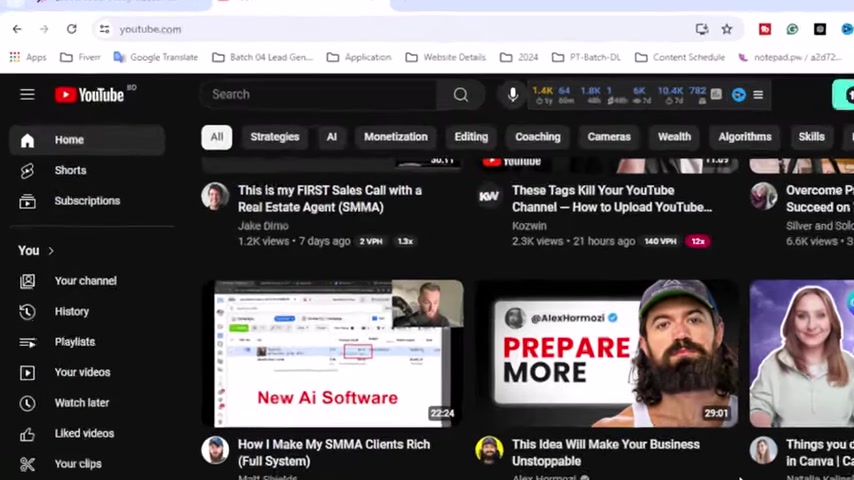Select the AI filter chip
The image size is (854, 480).
coord(332,137)
